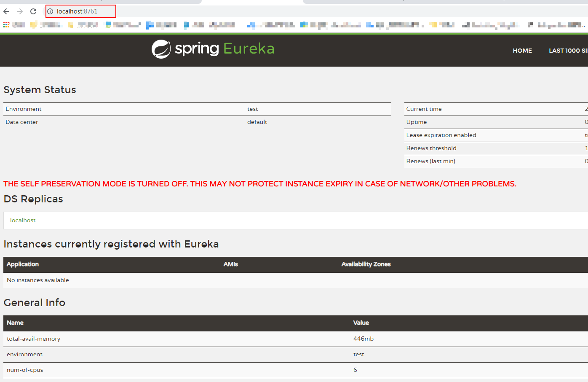View site information icon in address bar

coord(50,11)
